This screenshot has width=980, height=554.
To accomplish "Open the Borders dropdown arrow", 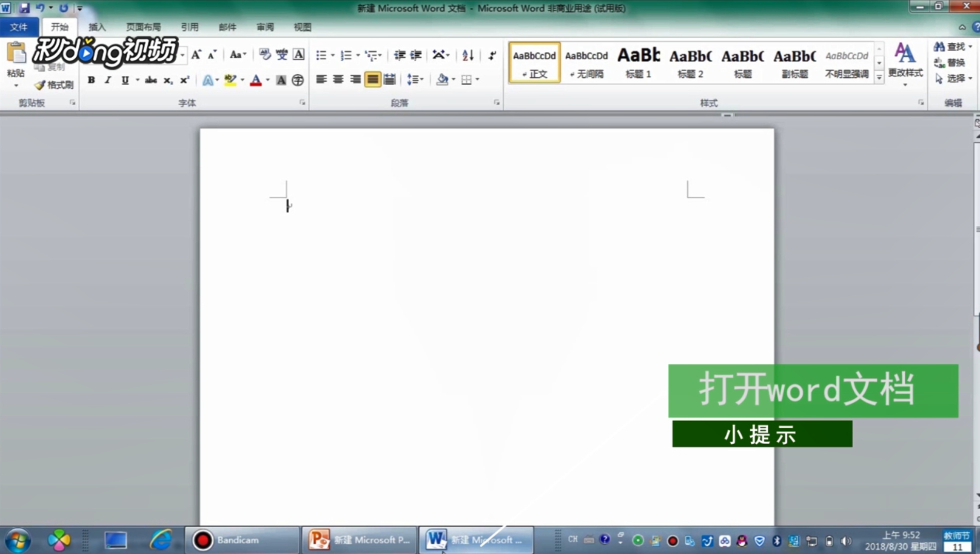I will [x=478, y=80].
